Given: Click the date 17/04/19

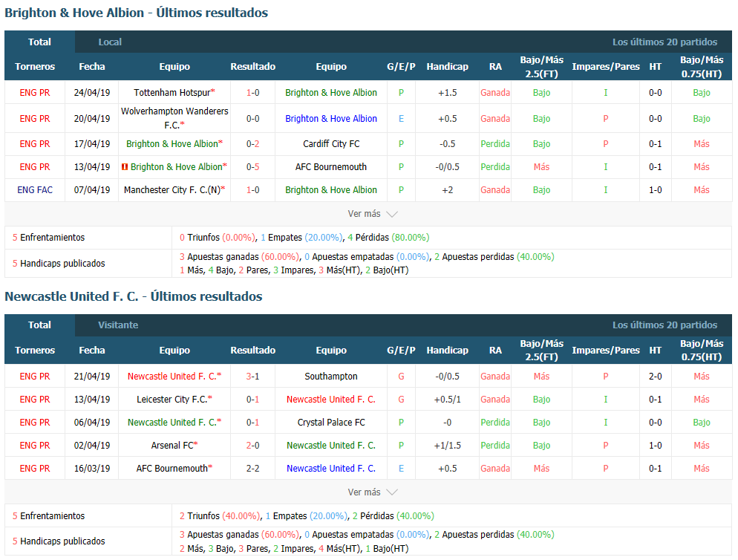Looking at the screenshot, I should (92, 144).
